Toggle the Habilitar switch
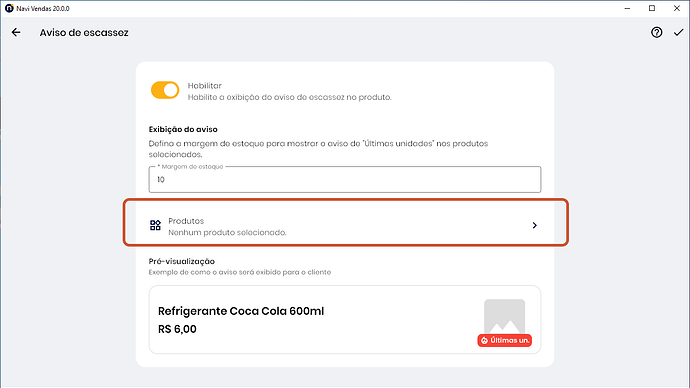This screenshot has width=690, height=388. (x=165, y=90)
